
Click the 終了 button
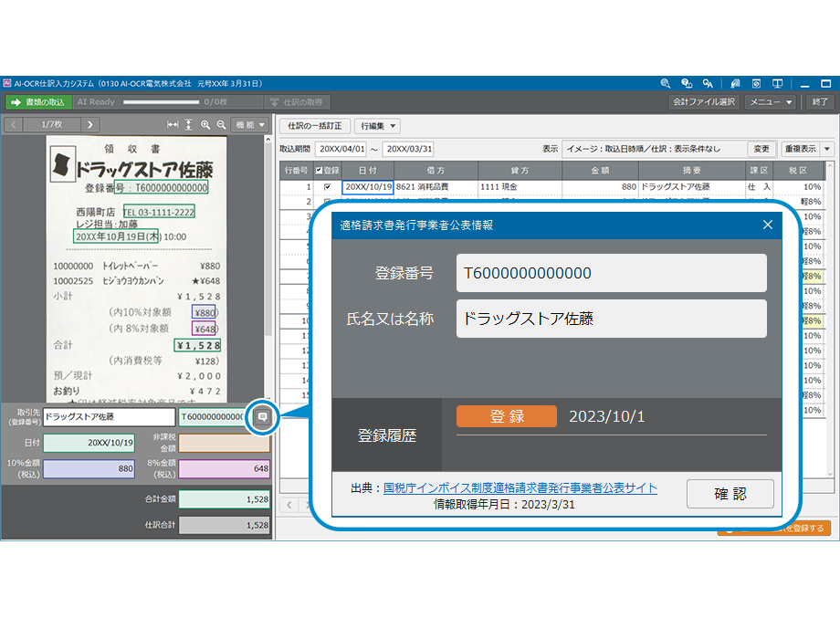tap(820, 101)
